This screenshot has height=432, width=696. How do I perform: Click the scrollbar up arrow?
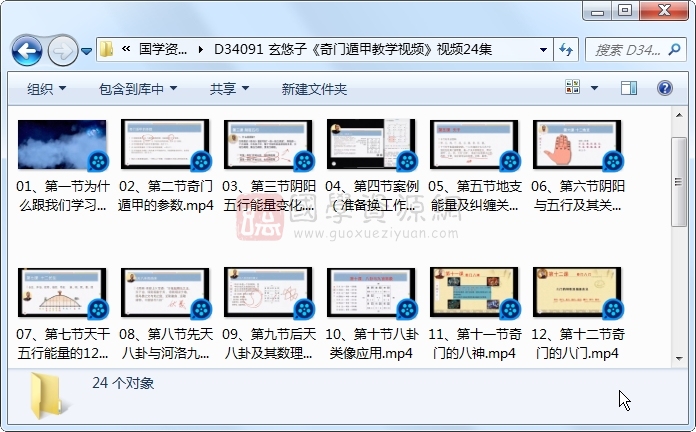tap(679, 115)
